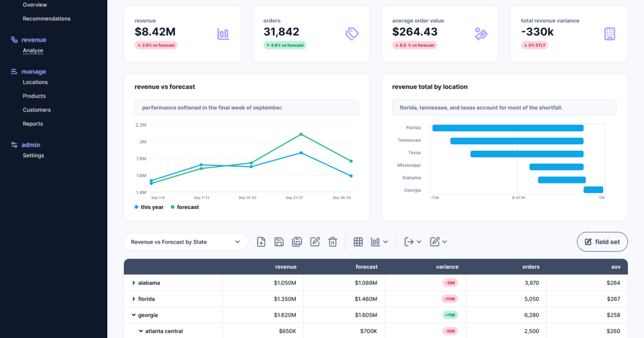Open Recommendations in the sidebar
Viewport: 644px width, 338px height.
click(x=47, y=19)
